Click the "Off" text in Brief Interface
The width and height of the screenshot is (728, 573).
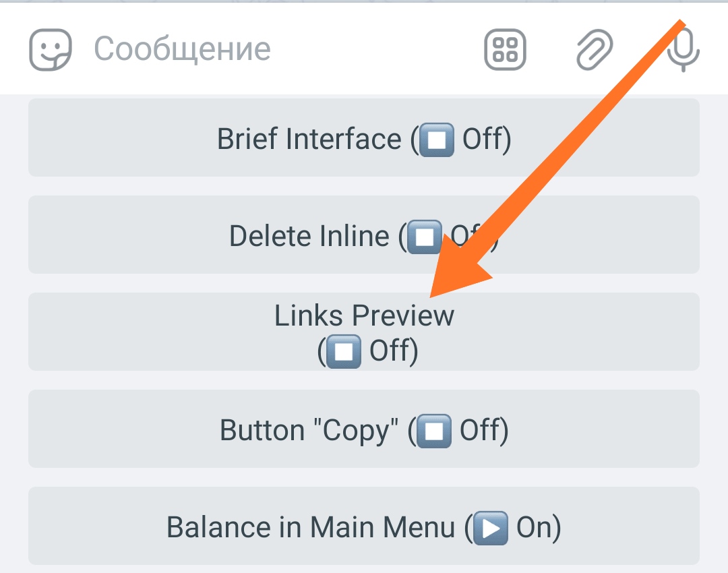[483, 138]
